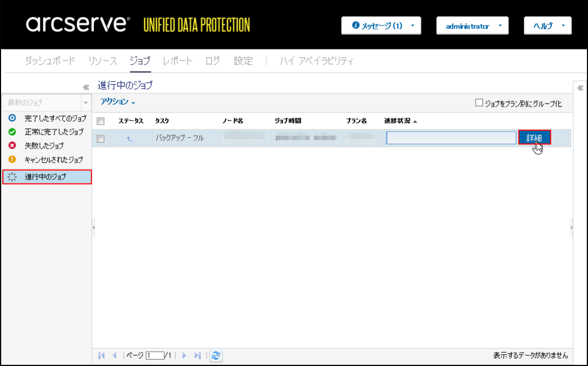The image size is (588, 366).
Task: Open the ログ tab
Action: (213, 61)
